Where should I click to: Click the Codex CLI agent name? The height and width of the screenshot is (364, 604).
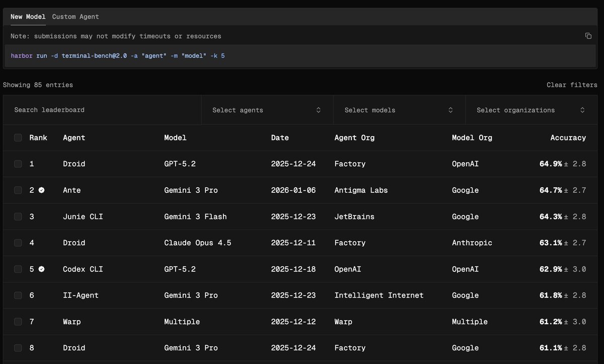point(83,269)
